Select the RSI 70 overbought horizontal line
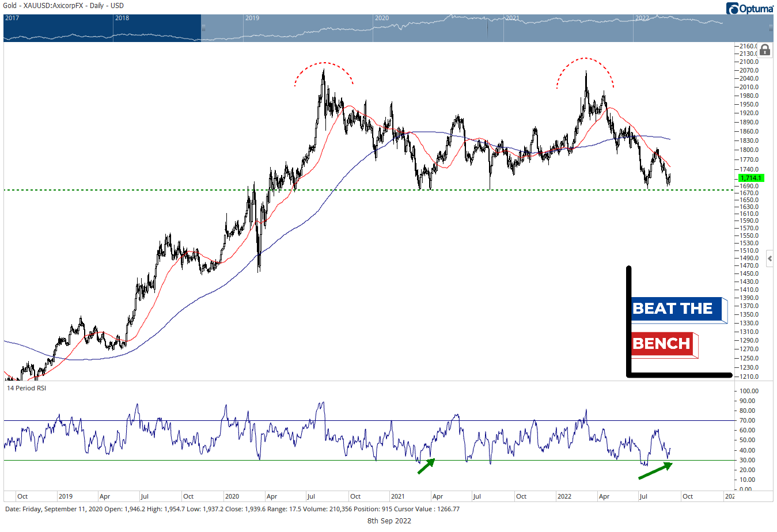Screen dimensions: 777x532 [x=369, y=420]
